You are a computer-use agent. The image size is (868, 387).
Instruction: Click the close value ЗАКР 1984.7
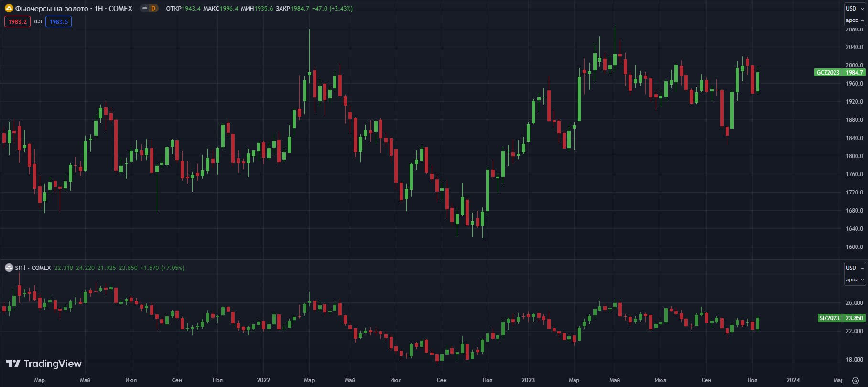[x=292, y=8]
